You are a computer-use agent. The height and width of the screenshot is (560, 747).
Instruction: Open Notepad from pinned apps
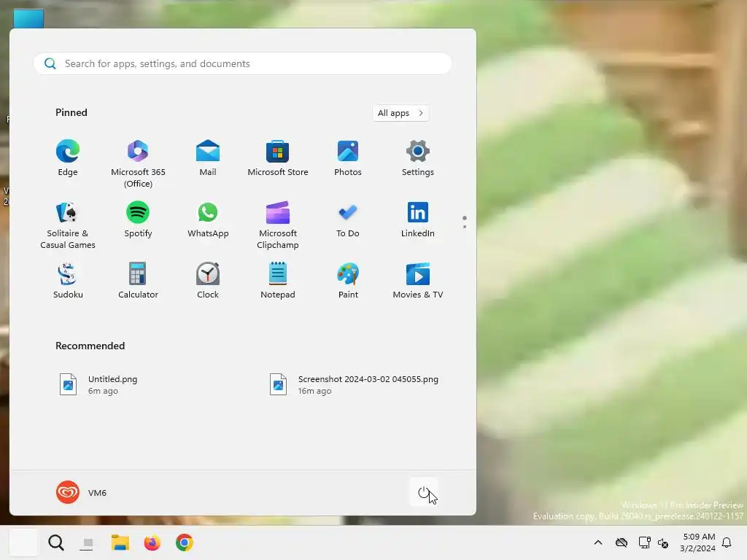point(278,281)
